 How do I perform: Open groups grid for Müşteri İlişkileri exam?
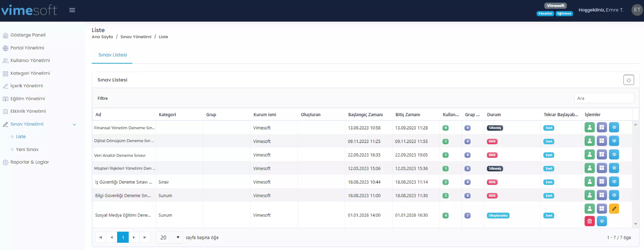pos(602,168)
